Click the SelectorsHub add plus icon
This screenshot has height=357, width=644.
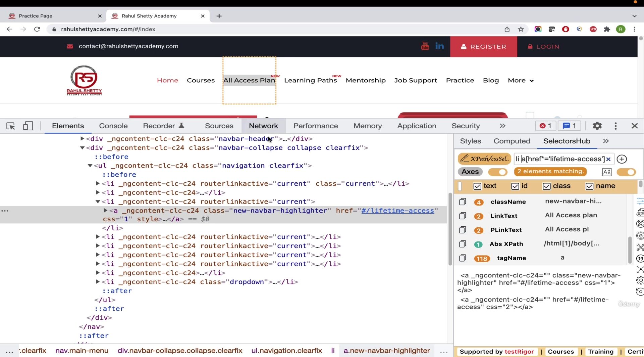click(622, 159)
